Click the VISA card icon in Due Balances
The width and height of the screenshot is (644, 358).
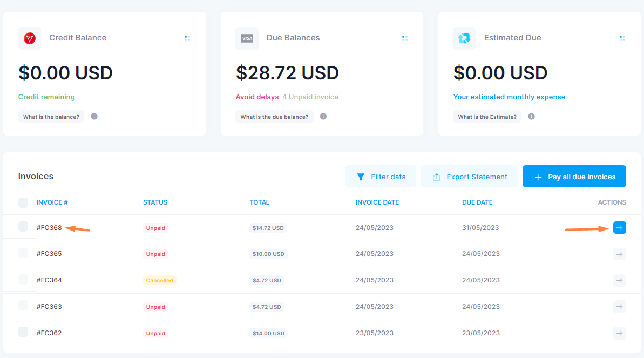pos(247,38)
